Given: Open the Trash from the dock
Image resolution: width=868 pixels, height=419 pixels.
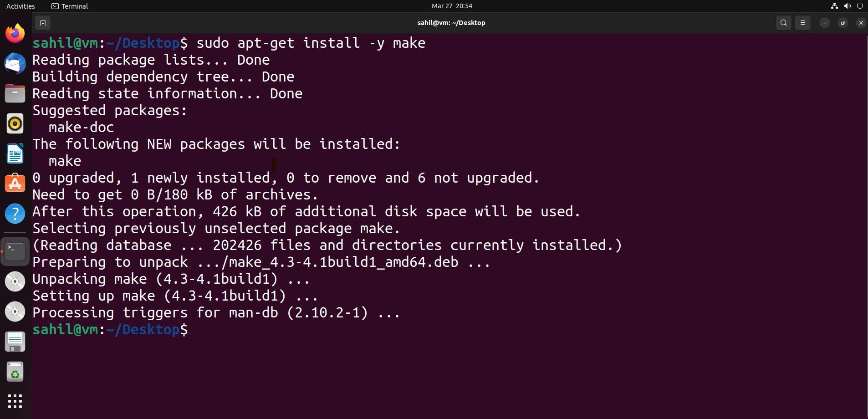Looking at the screenshot, I should (x=15, y=372).
